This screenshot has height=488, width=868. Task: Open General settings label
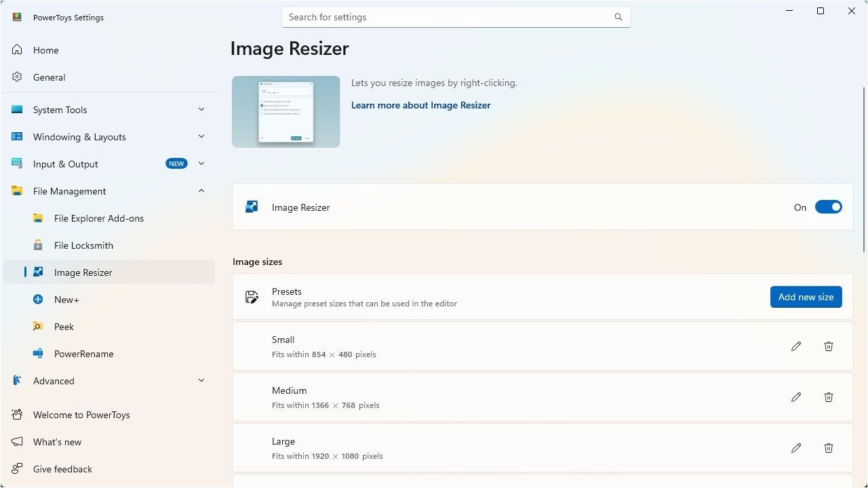point(50,77)
